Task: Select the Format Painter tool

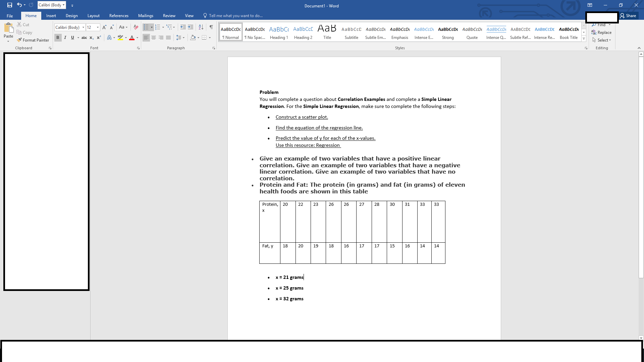Action: click(33, 40)
